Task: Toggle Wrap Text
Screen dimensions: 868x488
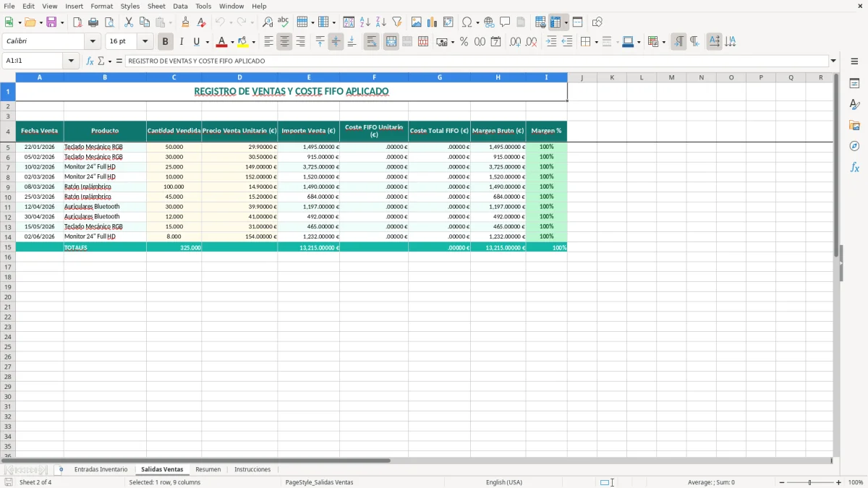Action: [371, 42]
